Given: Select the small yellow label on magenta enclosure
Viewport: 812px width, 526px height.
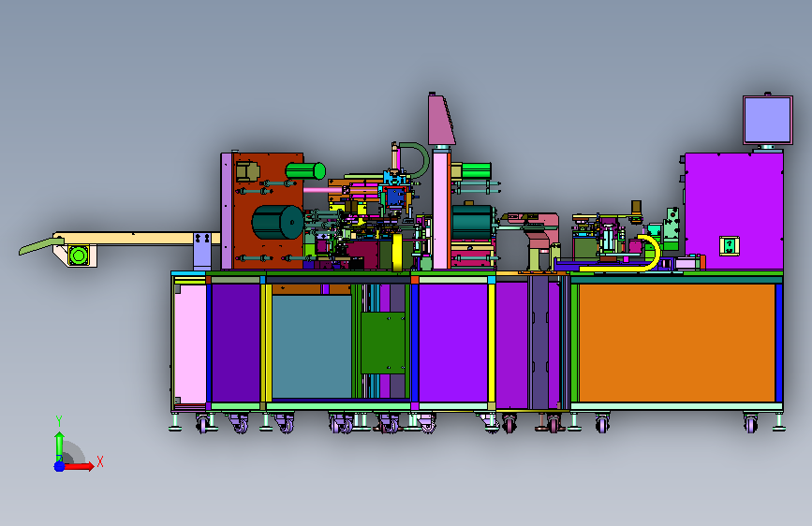Looking at the screenshot, I should coord(730,245).
